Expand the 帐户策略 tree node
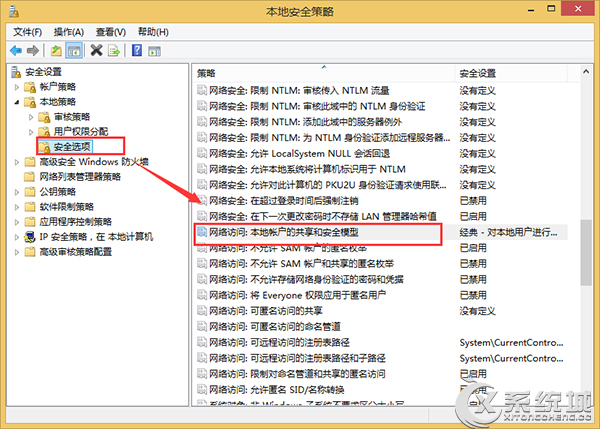The height and width of the screenshot is (429, 600). coord(17,87)
